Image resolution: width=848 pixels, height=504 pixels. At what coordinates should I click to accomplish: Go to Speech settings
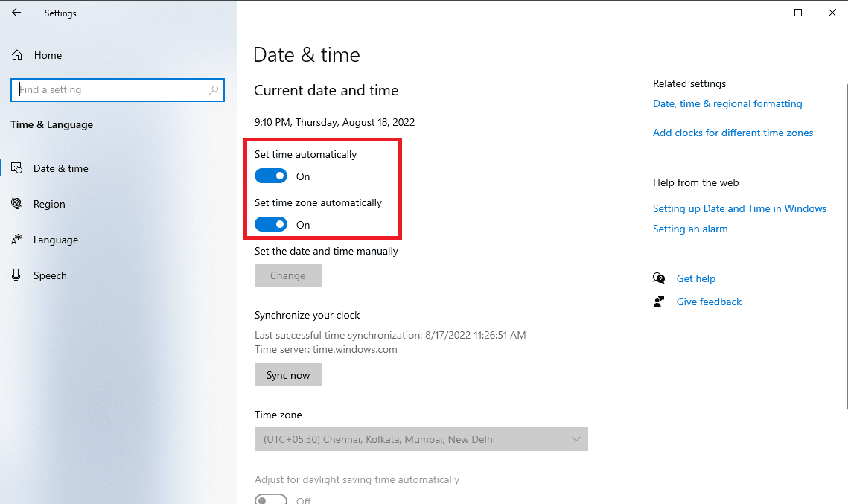click(x=50, y=275)
